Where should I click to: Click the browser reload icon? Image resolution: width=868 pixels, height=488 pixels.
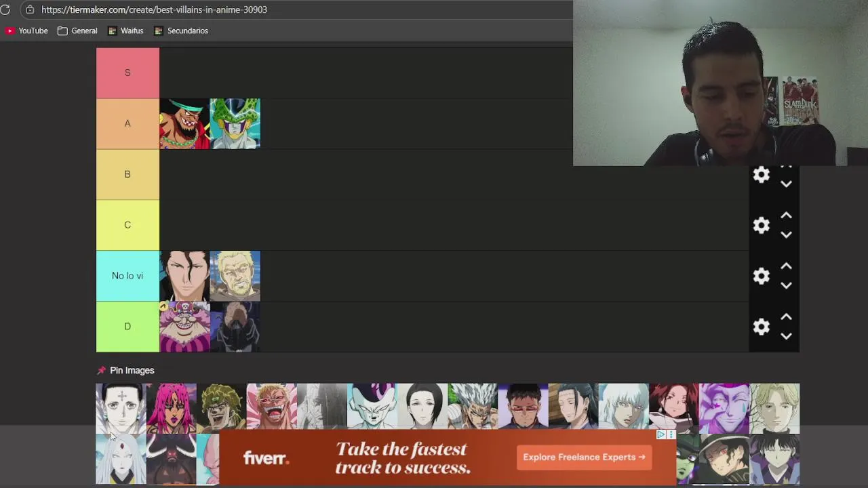coord(5,9)
